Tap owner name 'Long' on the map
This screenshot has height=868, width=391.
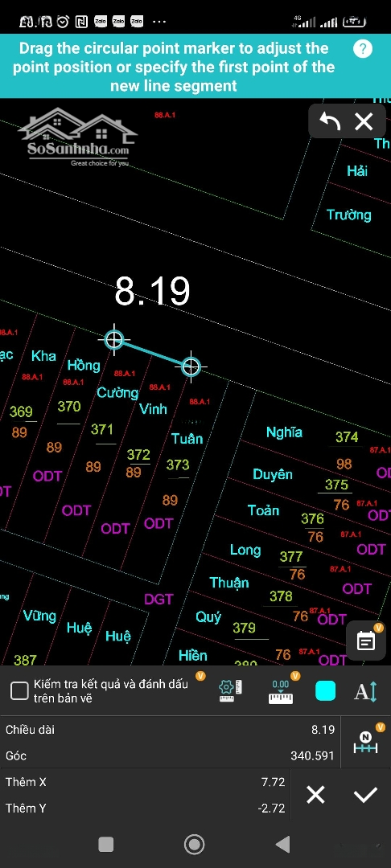245,550
